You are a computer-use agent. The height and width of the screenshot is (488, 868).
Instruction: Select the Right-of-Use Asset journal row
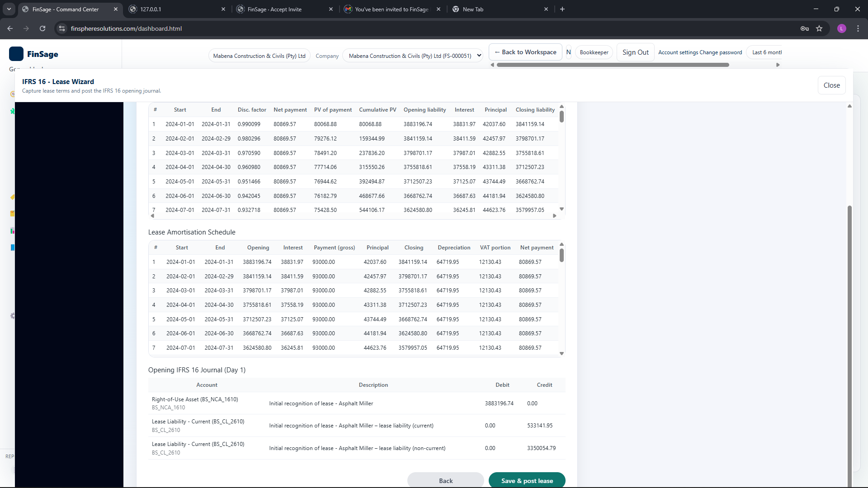tap(357, 403)
